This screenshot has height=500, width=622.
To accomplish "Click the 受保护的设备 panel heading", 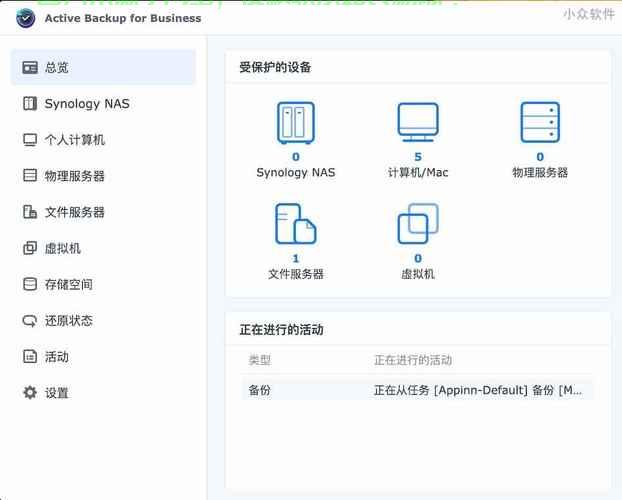I will pos(275,67).
